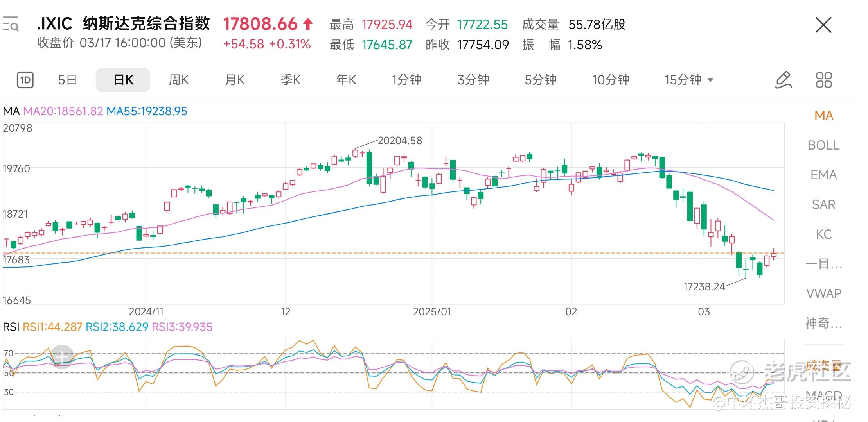Open the four-squares layout grid icon
Screen dimensions: 868x422
pyautogui.click(x=823, y=80)
